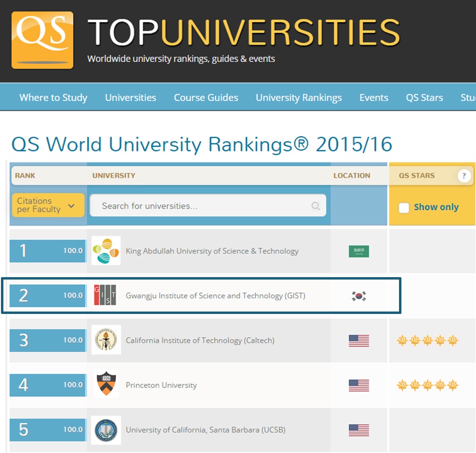Image resolution: width=476 pixels, height=453 pixels.
Task: Click Caltech's five-star QS rating
Action: [427, 341]
